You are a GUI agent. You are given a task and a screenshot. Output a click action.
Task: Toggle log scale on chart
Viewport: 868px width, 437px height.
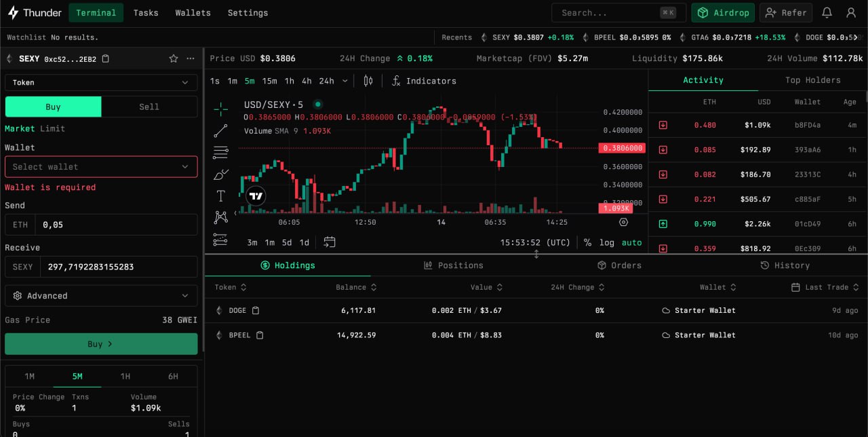[x=607, y=242]
